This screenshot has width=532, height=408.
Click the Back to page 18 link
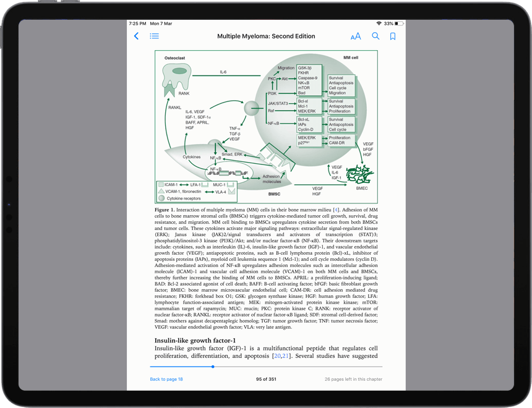click(x=166, y=379)
